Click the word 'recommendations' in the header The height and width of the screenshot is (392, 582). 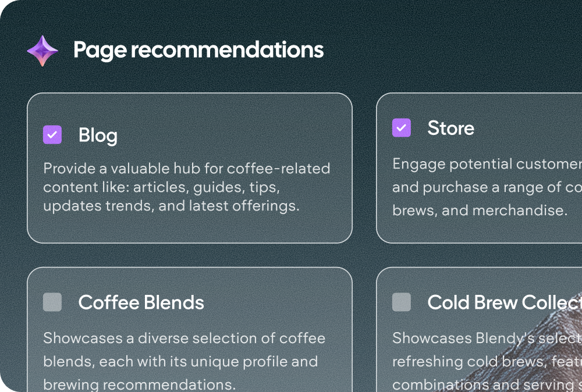coord(227,49)
